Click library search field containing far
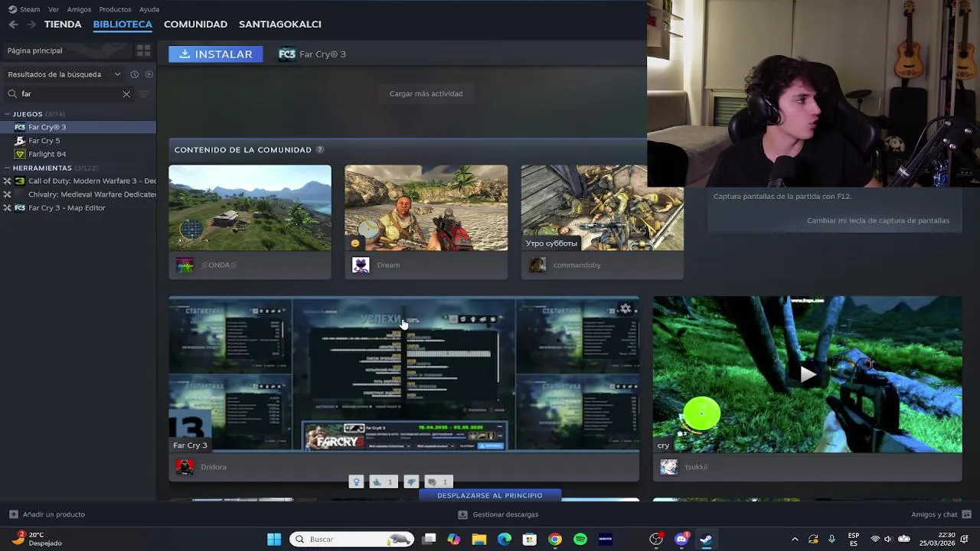The image size is (980, 551). 69,94
